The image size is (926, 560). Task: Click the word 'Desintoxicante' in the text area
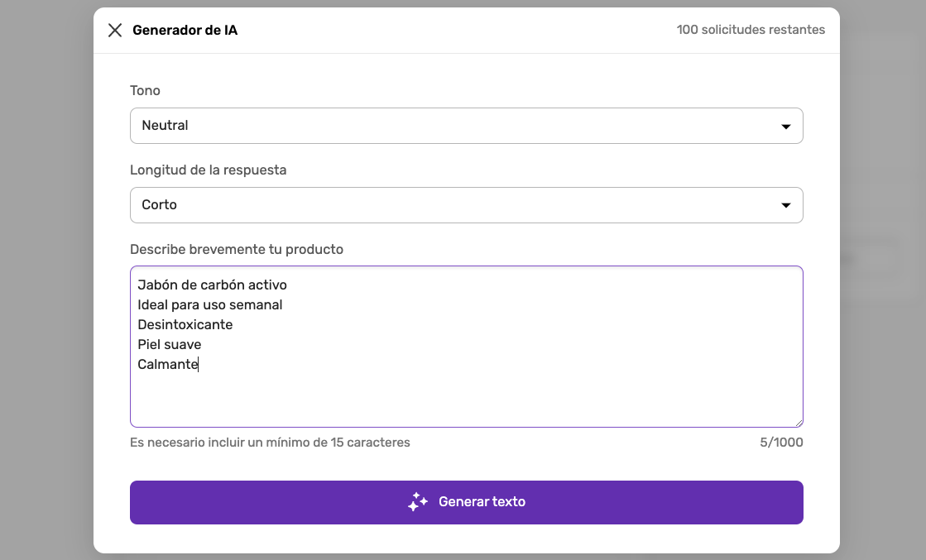[185, 324]
